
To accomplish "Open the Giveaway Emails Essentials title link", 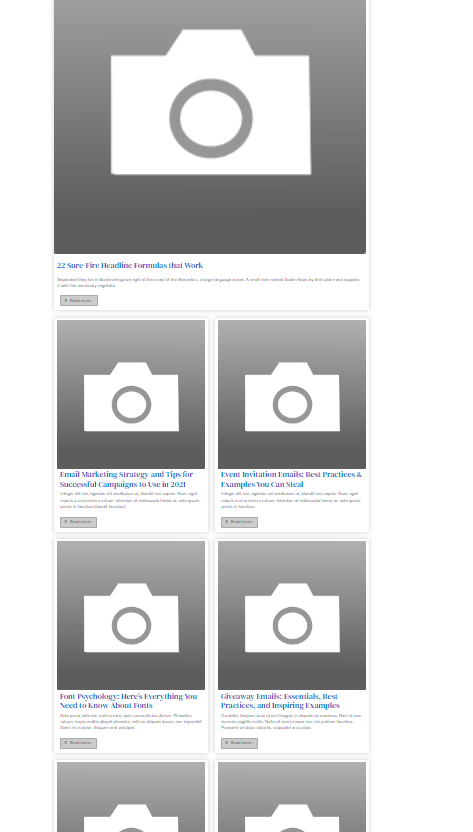I will (280, 701).
